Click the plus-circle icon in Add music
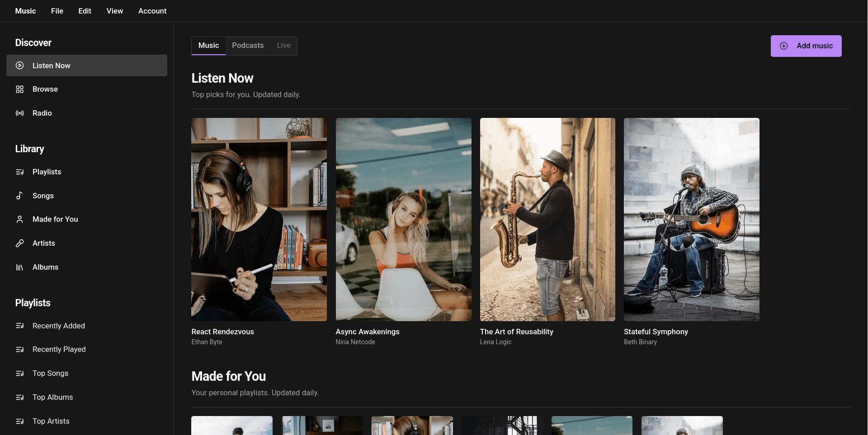The width and height of the screenshot is (868, 435). click(784, 46)
